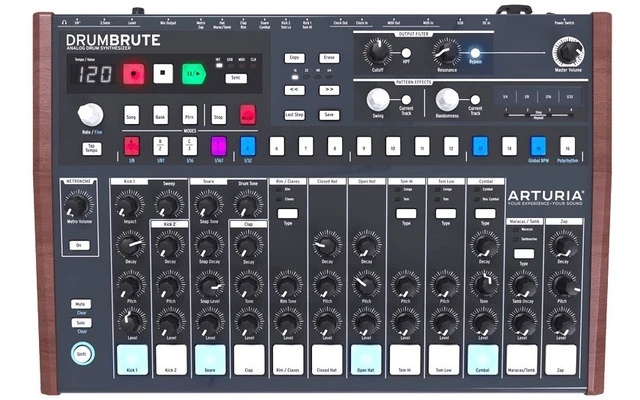Toggle step button 16 labeled Polyrhythm
Screen dimensions: 640x400
pyautogui.click(x=567, y=146)
